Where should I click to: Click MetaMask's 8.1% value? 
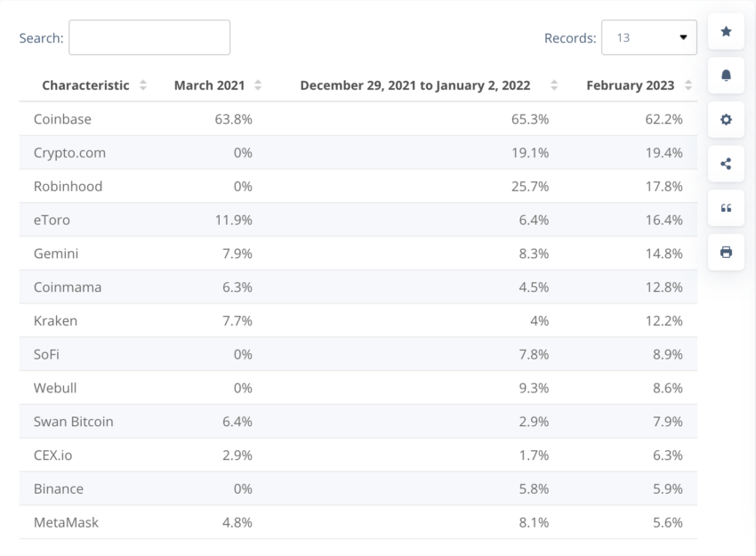[534, 522]
